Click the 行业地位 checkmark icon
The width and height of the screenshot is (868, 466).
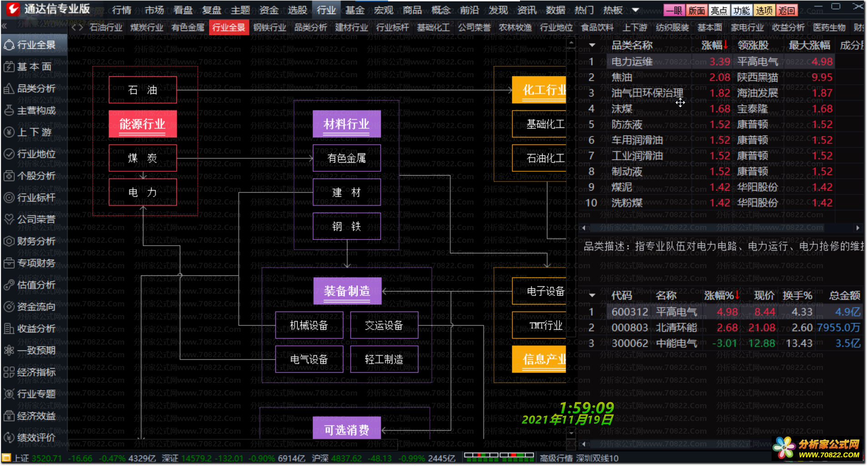9,154
